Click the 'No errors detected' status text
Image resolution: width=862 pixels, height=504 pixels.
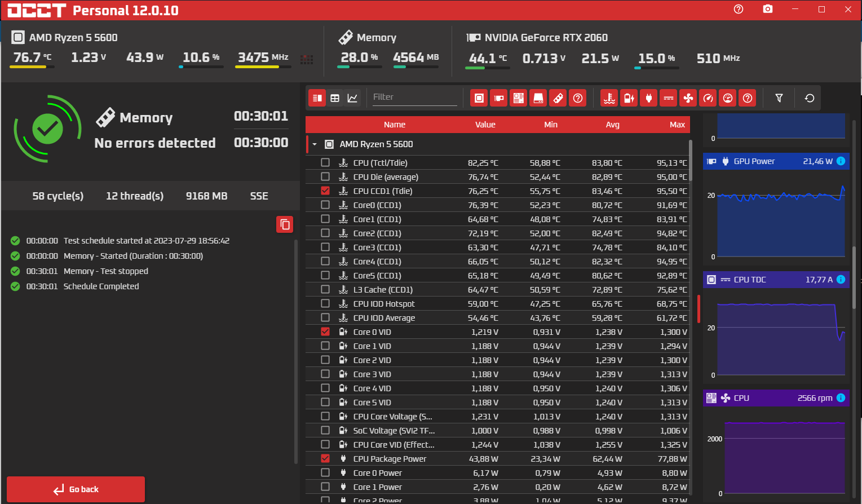[x=155, y=143]
